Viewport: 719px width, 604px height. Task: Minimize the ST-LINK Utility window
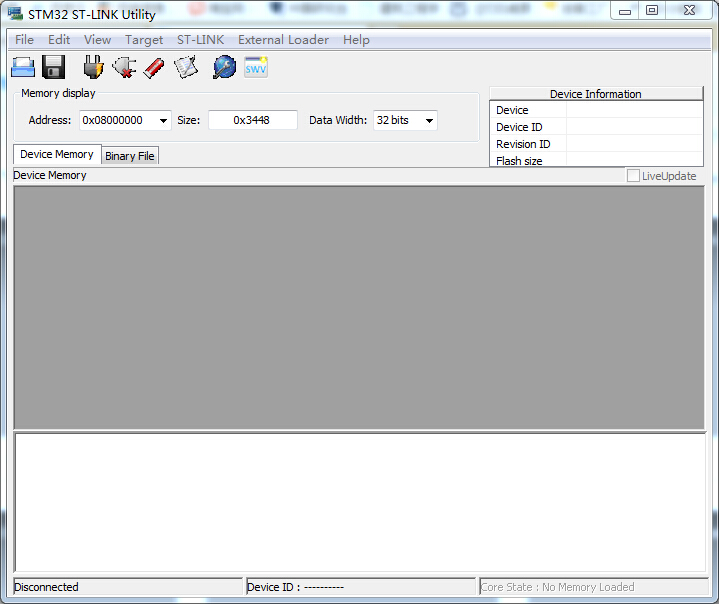(625, 11)
